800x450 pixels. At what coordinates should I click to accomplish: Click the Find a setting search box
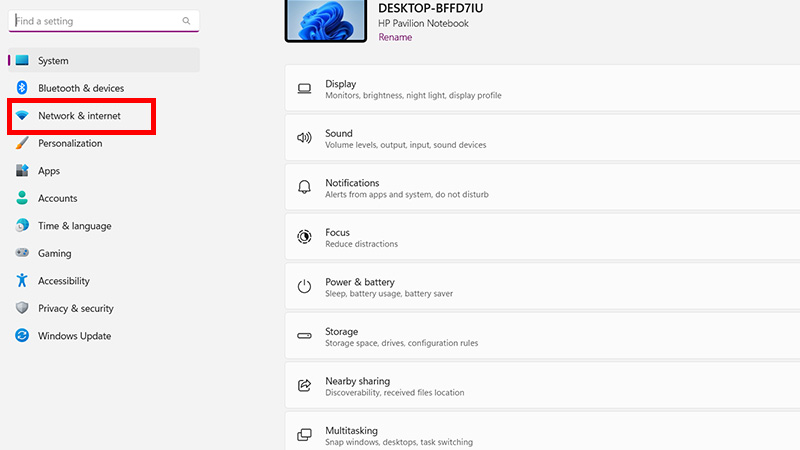[97, 21]
